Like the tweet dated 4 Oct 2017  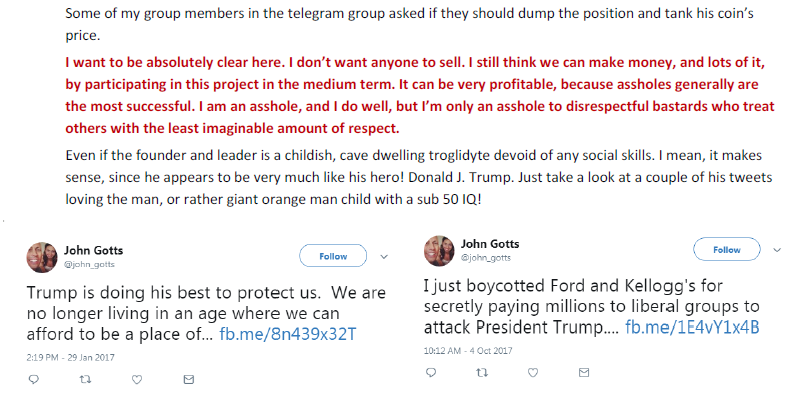pyautogui.click(x=533, y=373)
